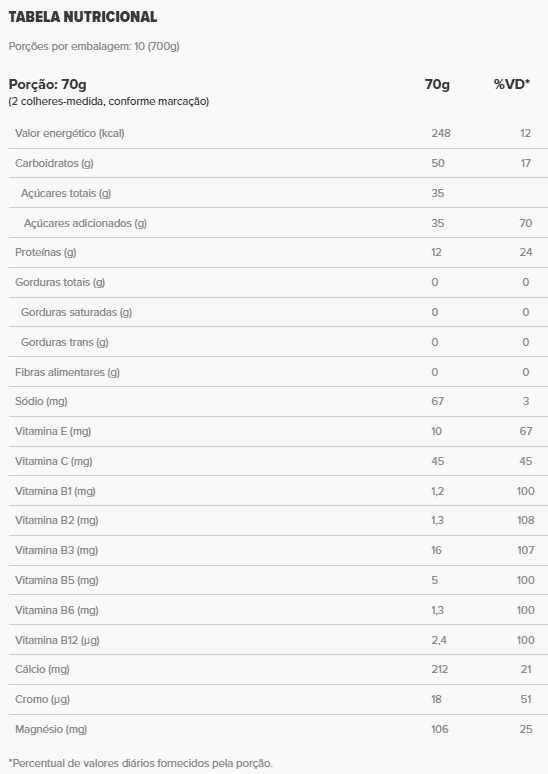Select the Porções por embalagem text

[x=94, y=46]
